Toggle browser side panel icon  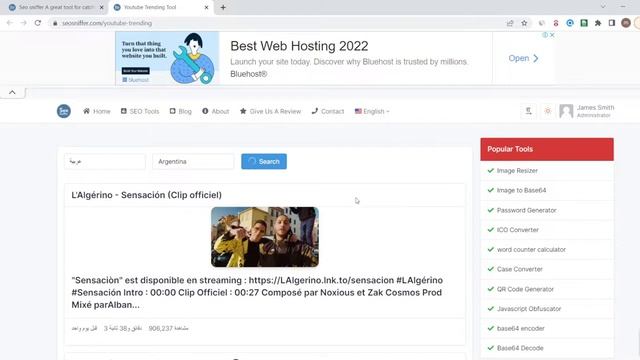(612, 23)
